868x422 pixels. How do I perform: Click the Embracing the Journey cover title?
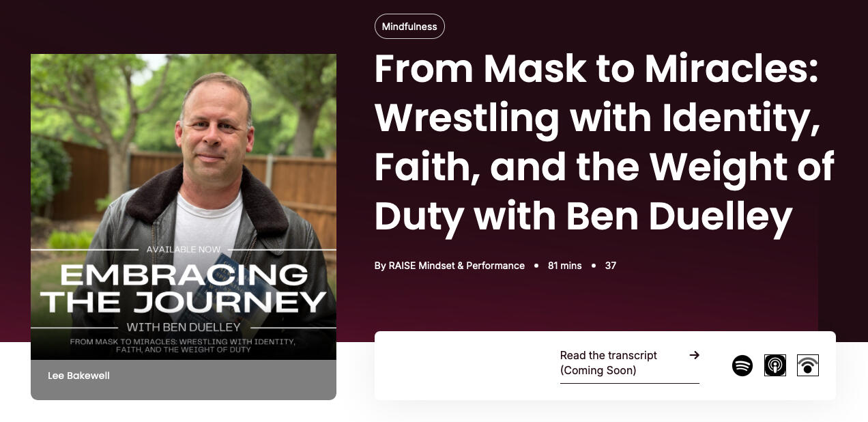(184, 287)
